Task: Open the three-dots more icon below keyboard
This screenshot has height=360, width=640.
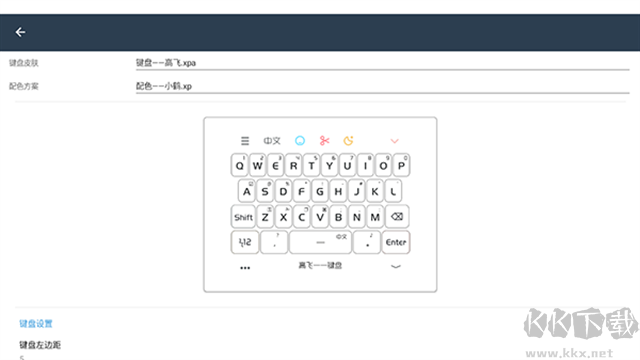Action: (245, 268)
